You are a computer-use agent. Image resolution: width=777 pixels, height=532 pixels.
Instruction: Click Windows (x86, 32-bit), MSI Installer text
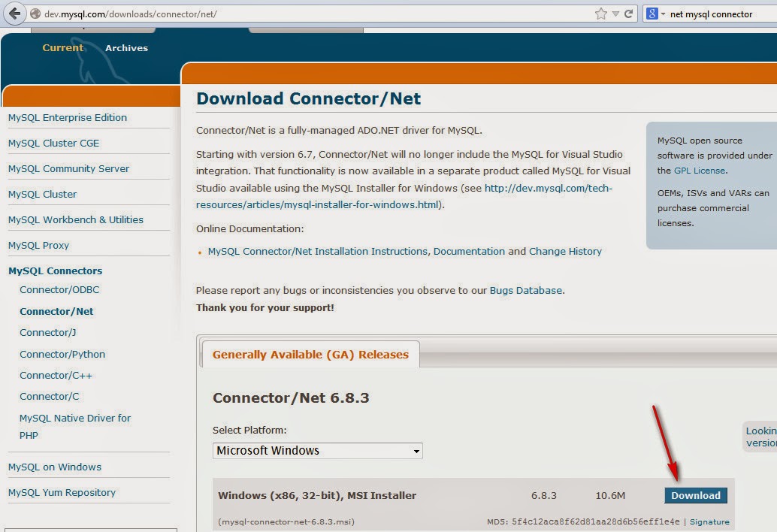coord(317,495)
